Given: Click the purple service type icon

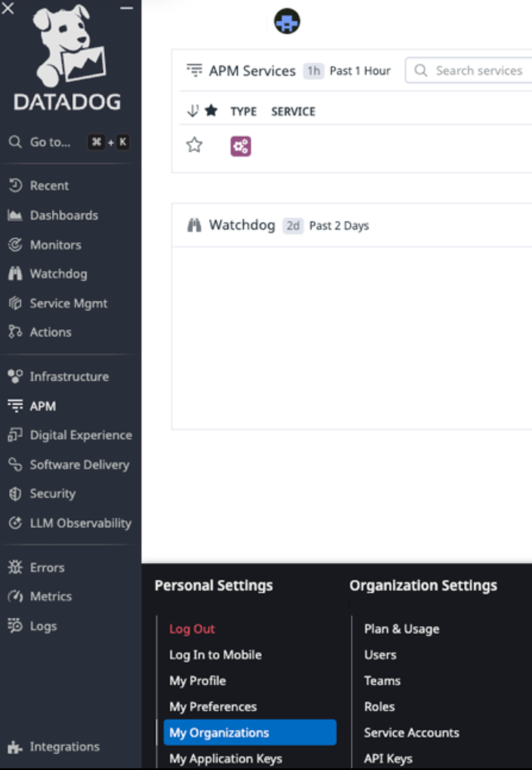Looking at the screenshot, I should [x=241, y=146].
